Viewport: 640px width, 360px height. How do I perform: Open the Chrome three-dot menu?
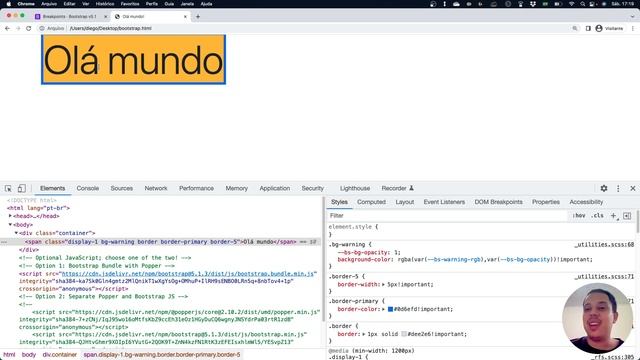(633, 29)
